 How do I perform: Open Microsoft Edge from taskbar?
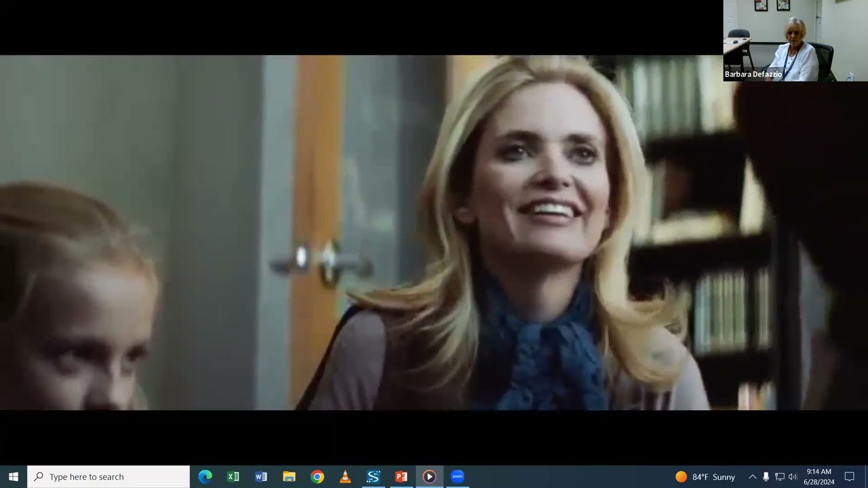coord(205,476)
